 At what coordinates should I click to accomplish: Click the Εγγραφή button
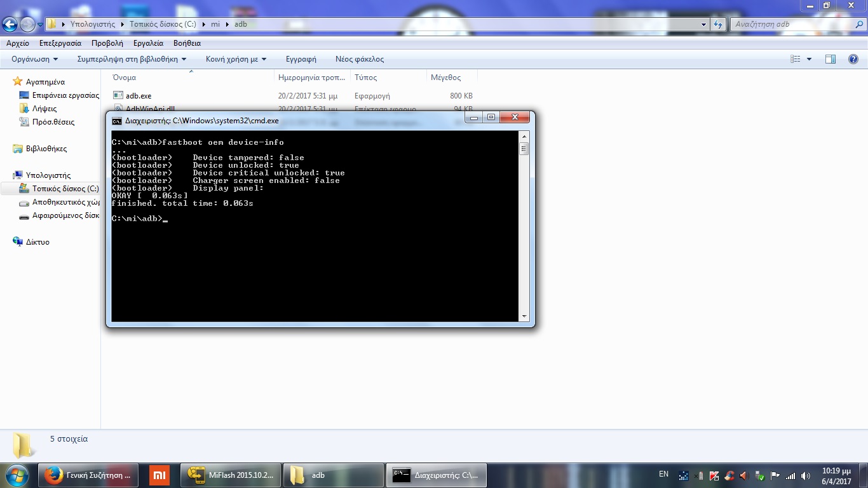tap(301, 59)
